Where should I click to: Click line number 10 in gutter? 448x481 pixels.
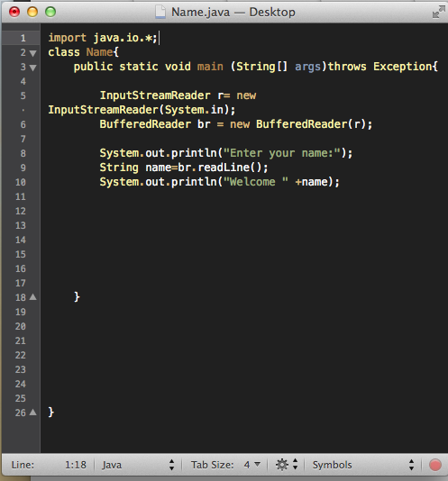[21, 182]
